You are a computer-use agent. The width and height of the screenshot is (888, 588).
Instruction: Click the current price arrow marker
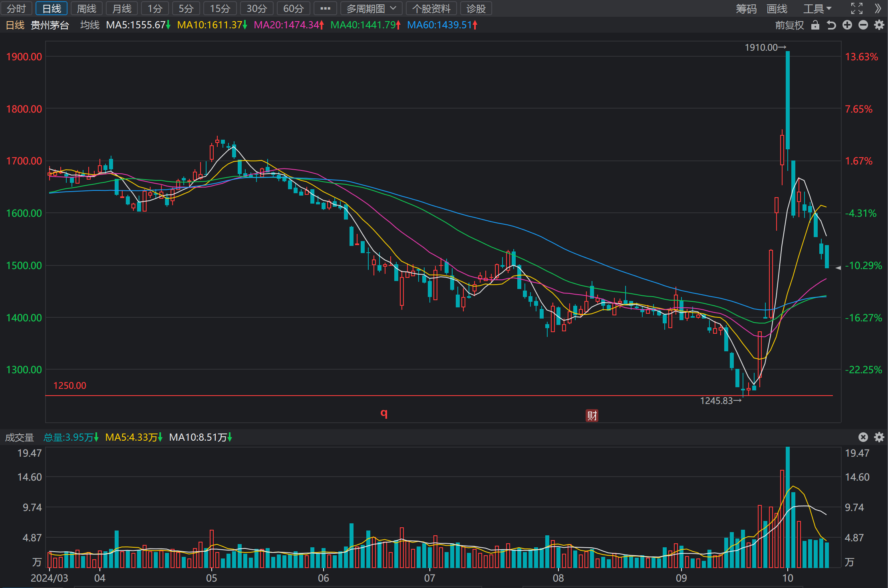(838, 268)
